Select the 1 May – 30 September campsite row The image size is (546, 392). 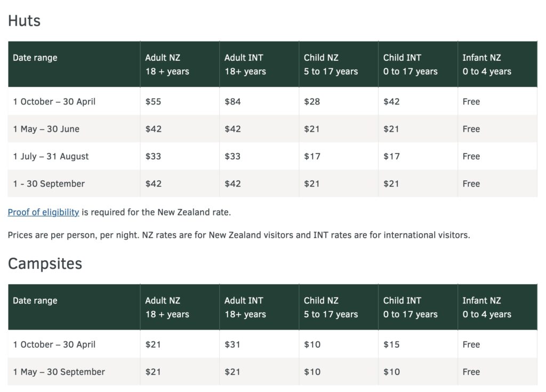59,372
